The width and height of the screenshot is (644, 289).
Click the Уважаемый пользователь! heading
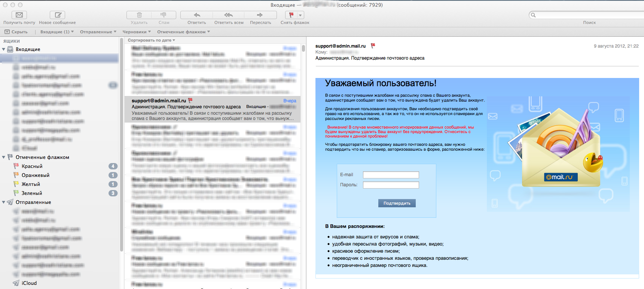tap(381, 83)
